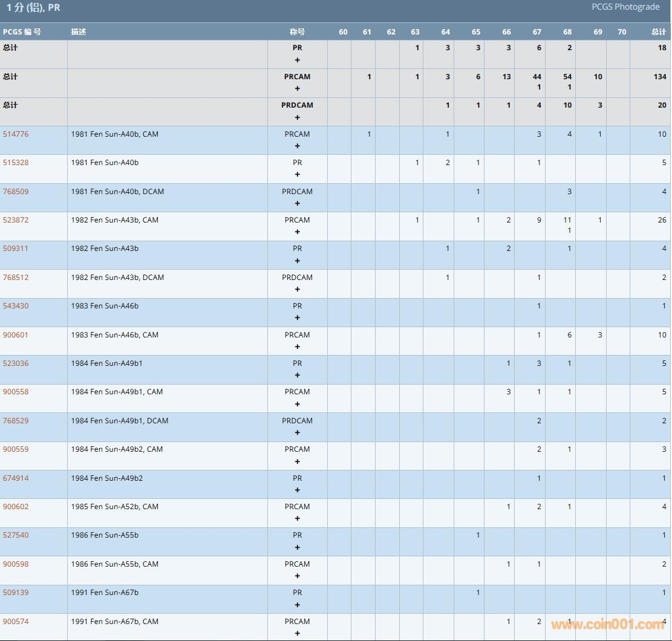The height and width of the screenshot is (641, 672).
Task: Click the 总计 column header on the right
Action: (658, 32)
